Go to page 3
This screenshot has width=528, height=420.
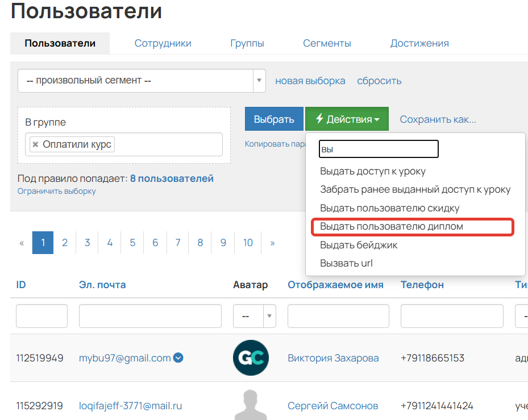point(87,243)
